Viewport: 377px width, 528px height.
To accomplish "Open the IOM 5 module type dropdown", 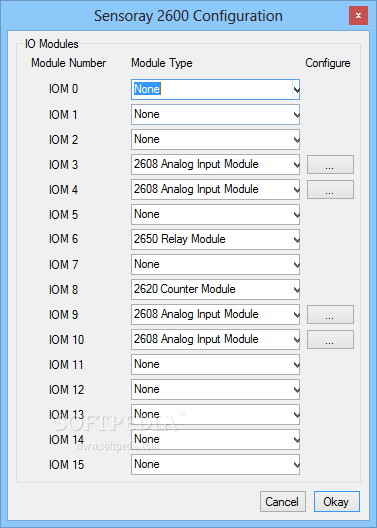I will coord(215,214).
